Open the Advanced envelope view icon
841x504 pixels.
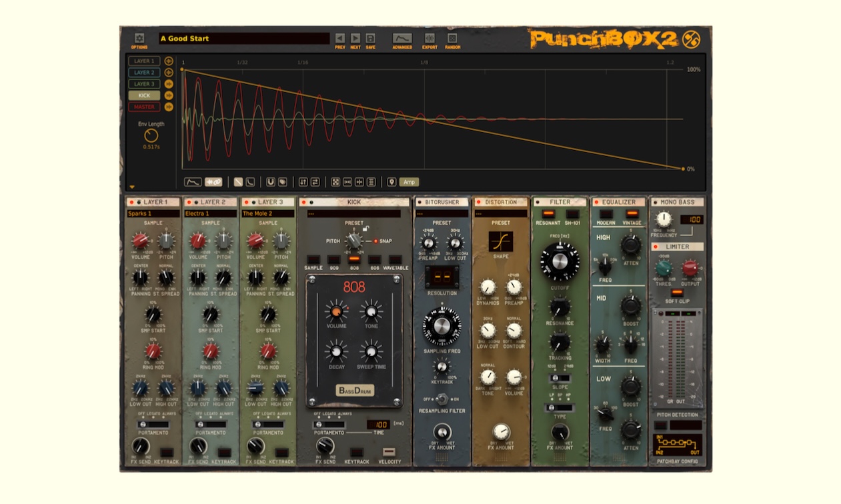(x=402, y=39)
